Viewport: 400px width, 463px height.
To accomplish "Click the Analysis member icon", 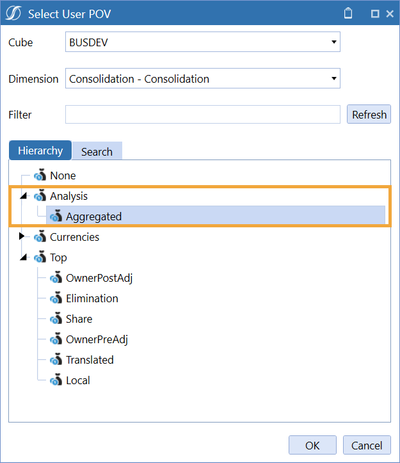I will [40, 196].
